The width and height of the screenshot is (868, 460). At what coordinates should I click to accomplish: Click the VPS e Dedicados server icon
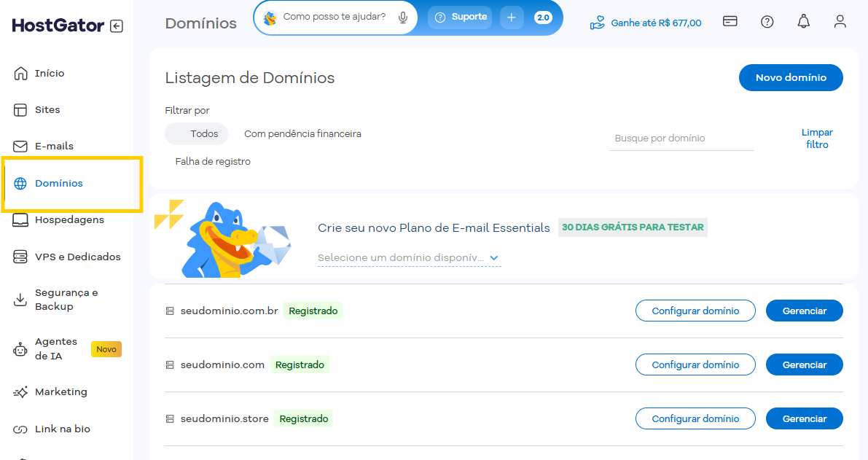pos(20,257)
